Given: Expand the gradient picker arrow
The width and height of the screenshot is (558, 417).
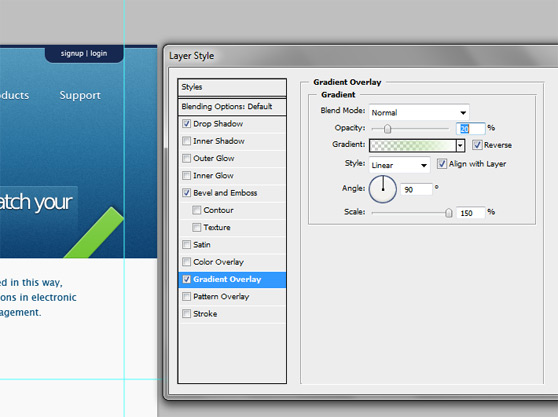Looking at the screenshot, I should pyautogui.click(x=460, y=145).
